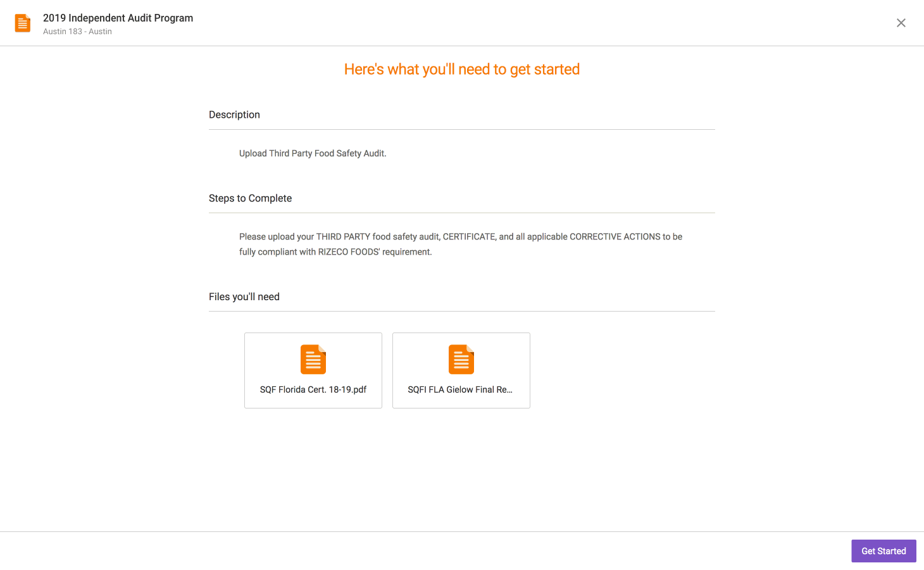Open the SQFI FLA Gielow Final Report file icon
924x570 pixels.
[461, 359]
